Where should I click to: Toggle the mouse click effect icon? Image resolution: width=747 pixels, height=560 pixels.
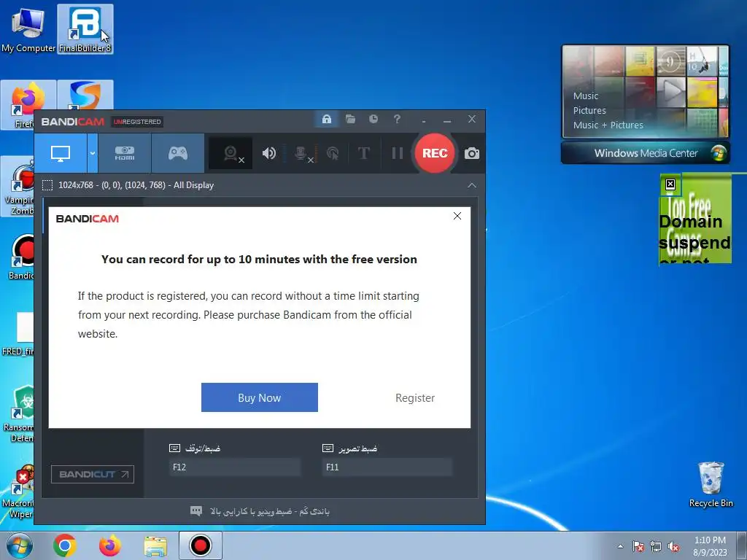333,153
